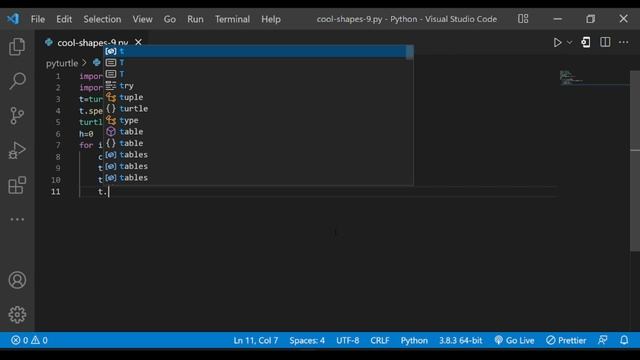Viewport: 640px width, 360px height.
Task: Change indentation via Spaces: 4
Action: (x=307, y=340)
